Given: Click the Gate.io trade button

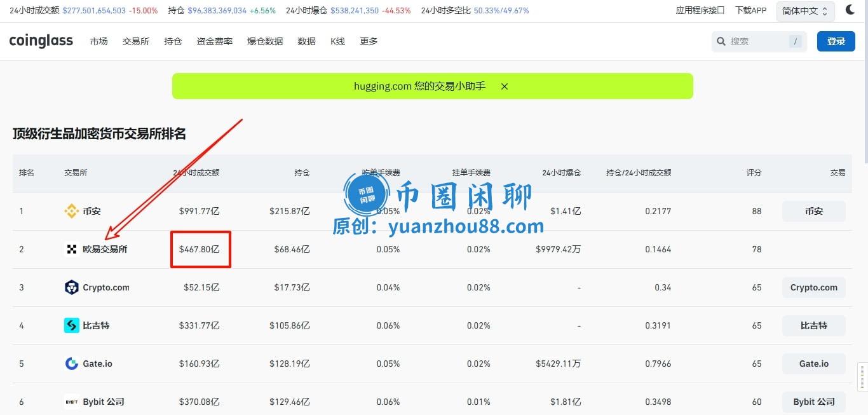Looking at the screenshot, I should (x=813, y=364).
